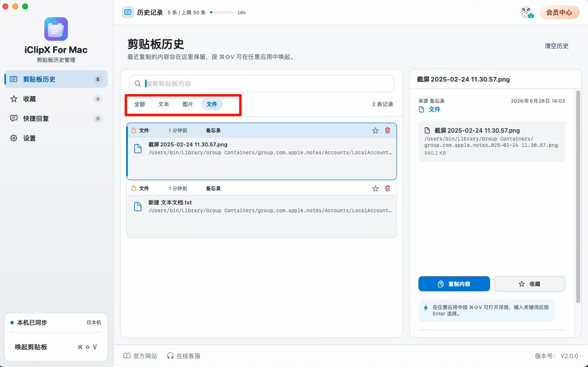This screenshot has height=367, width=588.
Task: Click the 仅本机 label
Action: (x=94, y=322)
